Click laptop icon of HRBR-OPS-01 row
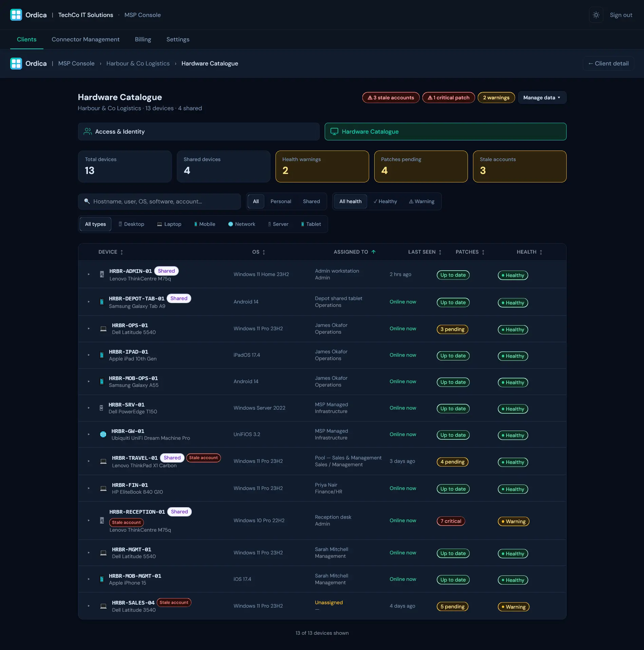Image resolution: width=644 pixels, height=650 pixels. (103, 329)
